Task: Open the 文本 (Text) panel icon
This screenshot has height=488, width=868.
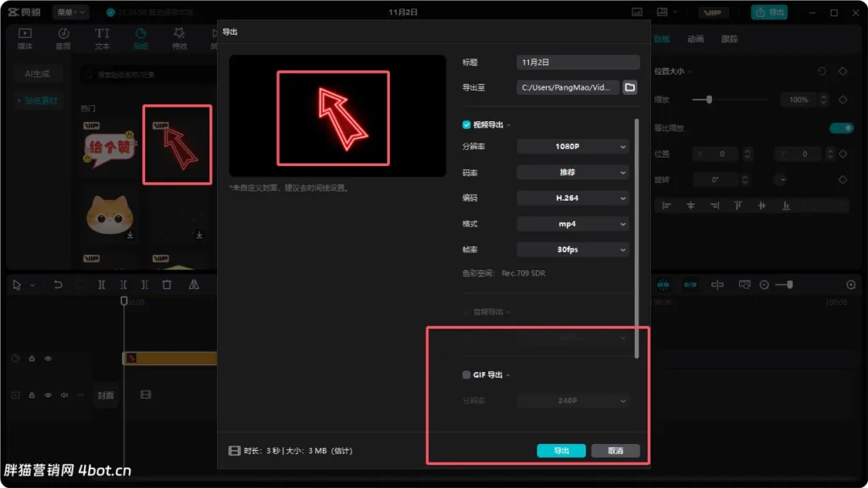Action: pos(102,36)
